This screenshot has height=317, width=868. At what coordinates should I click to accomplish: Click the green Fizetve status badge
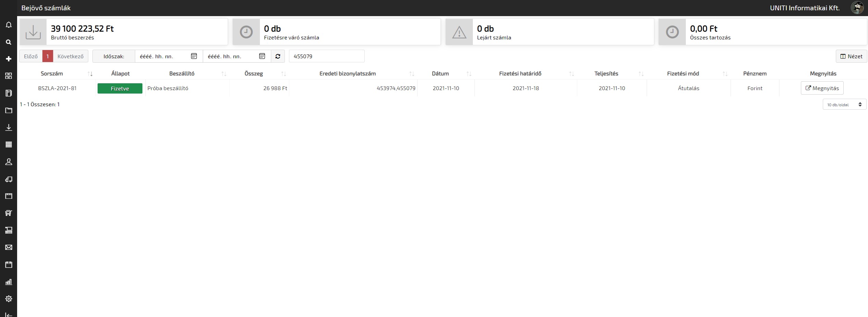pos(120,88)
